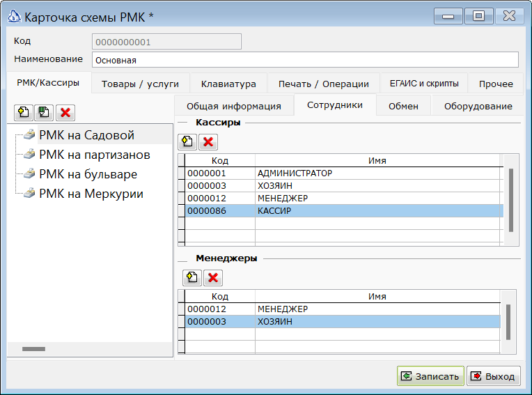Viewport: 532px width, 395px height.
Task: Click code 0000001 in cashiers table
Action: 207,173
